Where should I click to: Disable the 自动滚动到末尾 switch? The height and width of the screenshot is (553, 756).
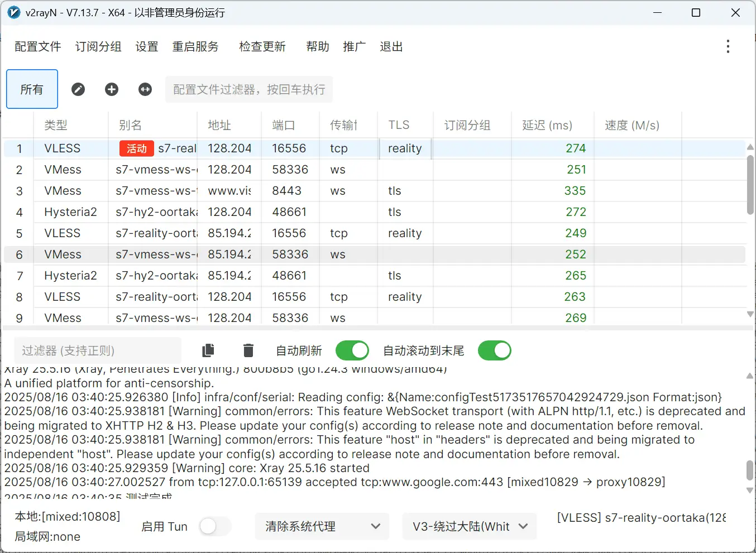[x=494, y=350]
